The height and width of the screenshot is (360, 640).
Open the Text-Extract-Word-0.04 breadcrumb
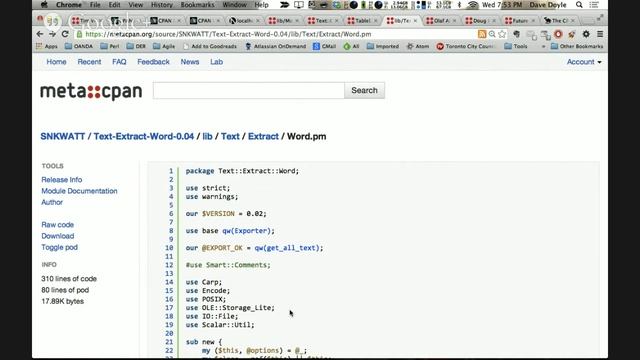144,137
